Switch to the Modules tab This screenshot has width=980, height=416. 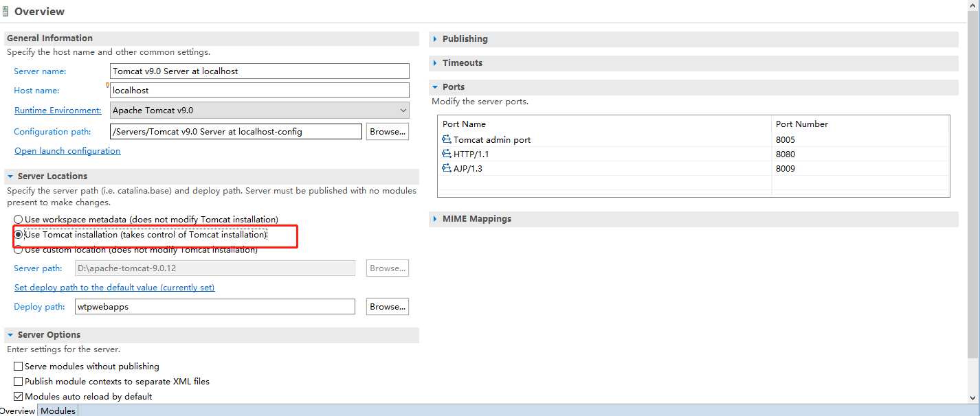pyautogui.click(x=58, y=411)
